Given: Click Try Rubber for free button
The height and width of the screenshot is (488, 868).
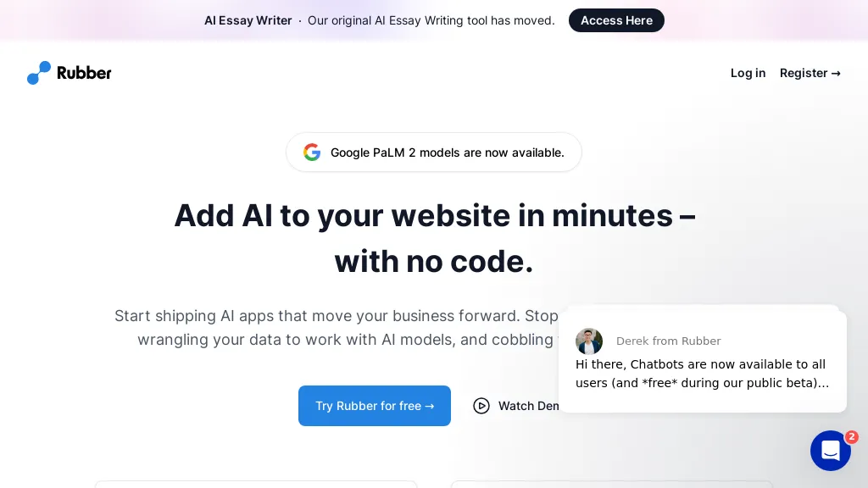Looking at the screenshot, I should 375,406.
